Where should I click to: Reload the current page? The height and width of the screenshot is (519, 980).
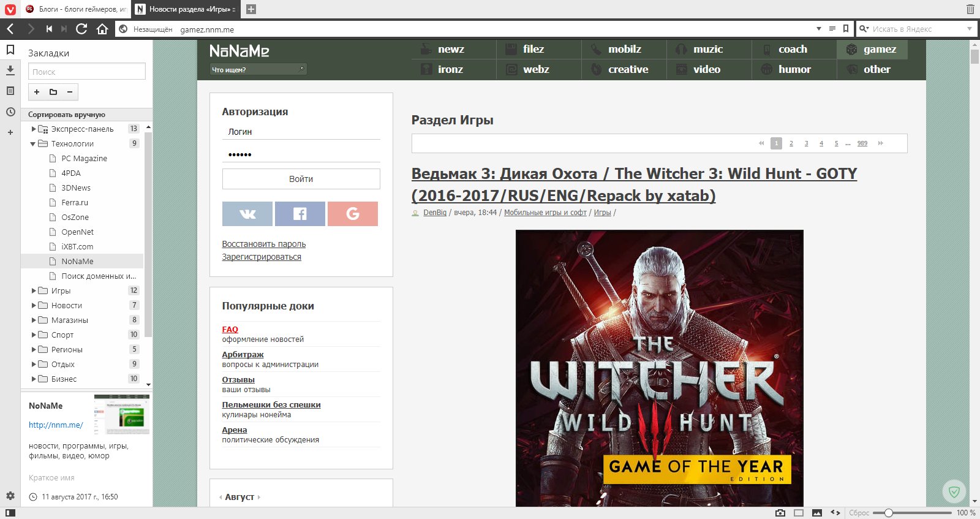(x=81, y=29)
